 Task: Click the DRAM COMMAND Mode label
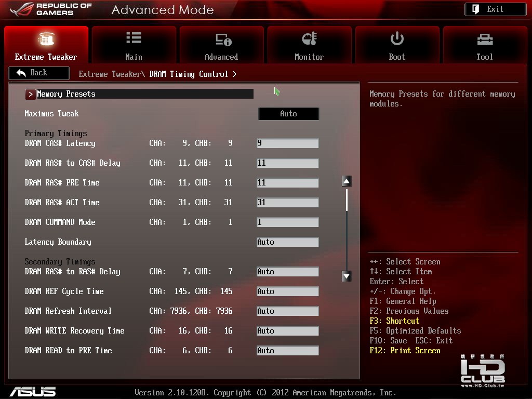[x=60, y=222]
